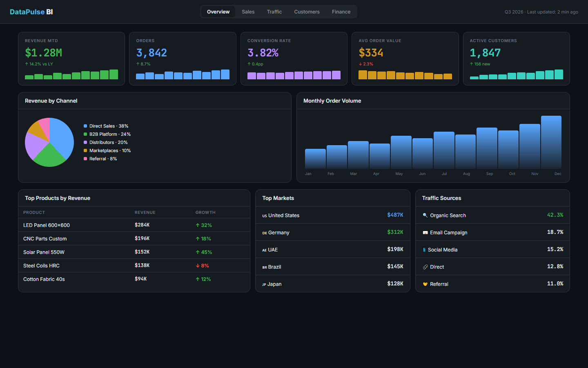The height and width of the screenshot is (368, 588).
Task: Select the green B2B Platform pie slice
Action: [x=49, y=156]
